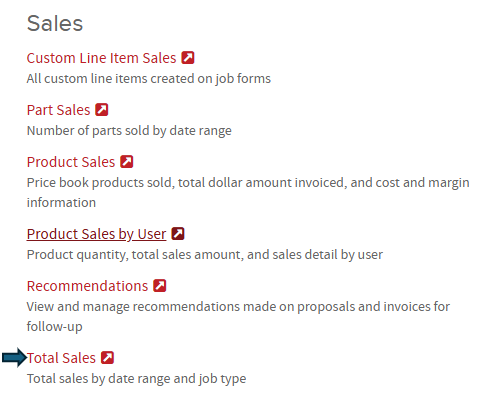Open the Product Sales report link
Image resolution: width=477 pixels, height=403 pixels.
[71, 162]
